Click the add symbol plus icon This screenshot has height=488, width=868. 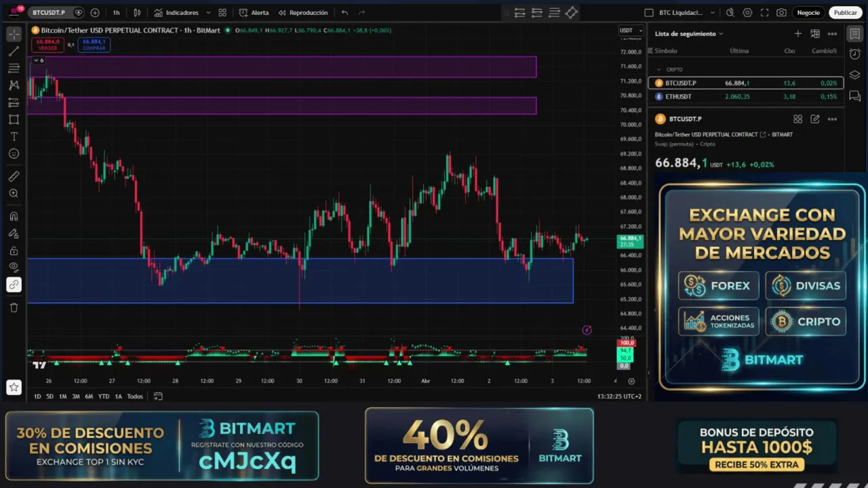(95, 12)
